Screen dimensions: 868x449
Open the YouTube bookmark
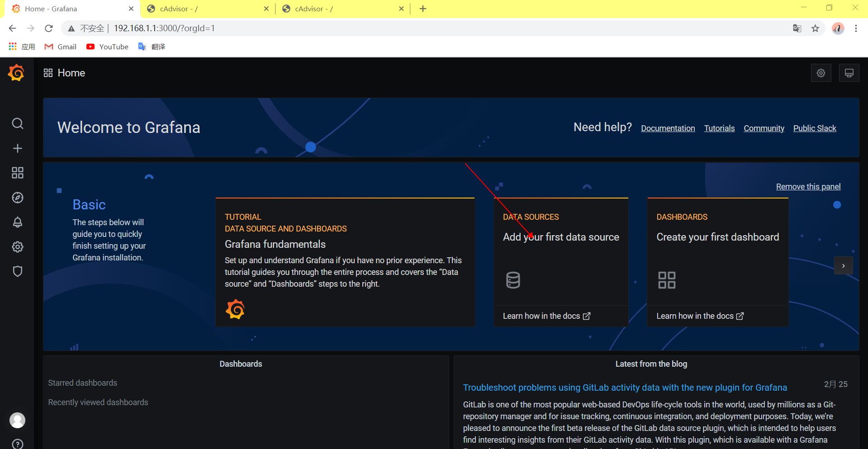108,47
